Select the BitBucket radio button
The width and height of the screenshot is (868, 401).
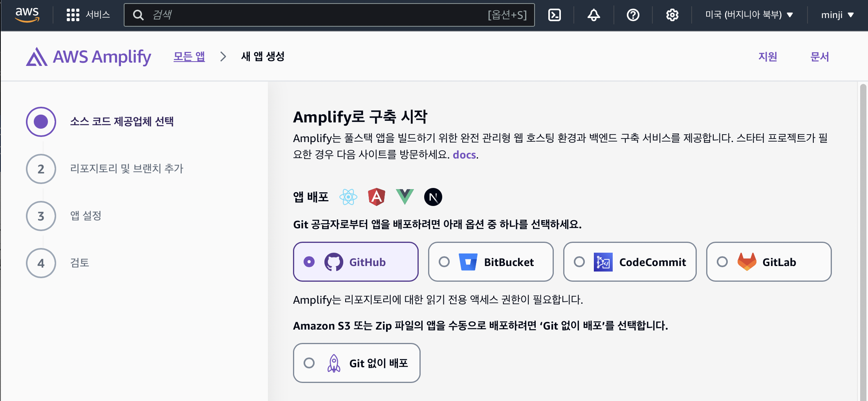tap(444, 262)
